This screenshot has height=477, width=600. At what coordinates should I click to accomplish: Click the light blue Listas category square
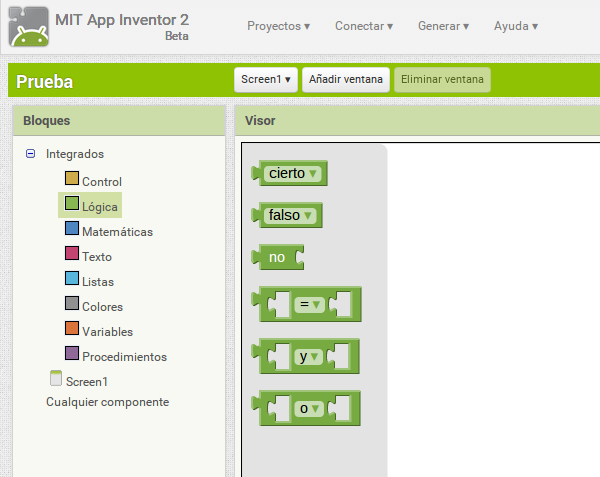click(72, 278)
